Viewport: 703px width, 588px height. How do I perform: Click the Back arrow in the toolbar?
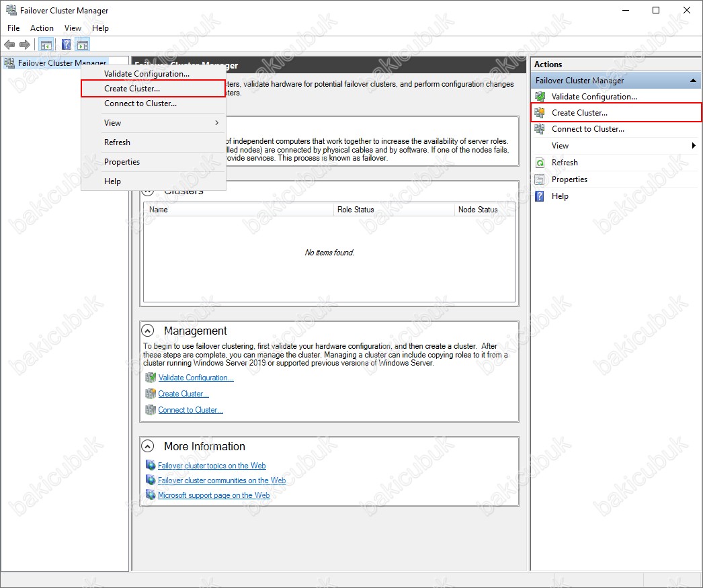[x=9, y=44]
